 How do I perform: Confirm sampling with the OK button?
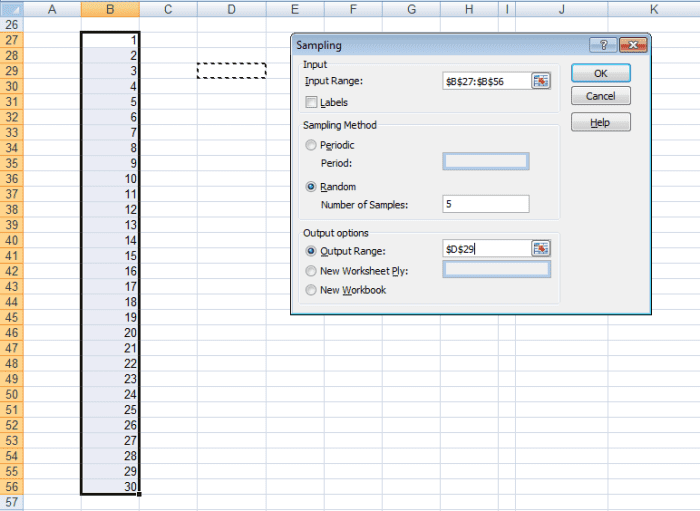click(x=601, y=73)
